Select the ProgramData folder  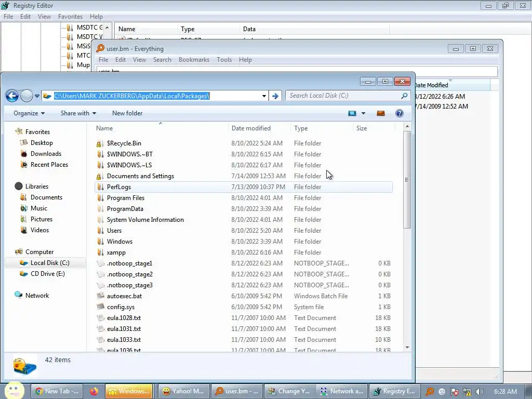point(125,209)
